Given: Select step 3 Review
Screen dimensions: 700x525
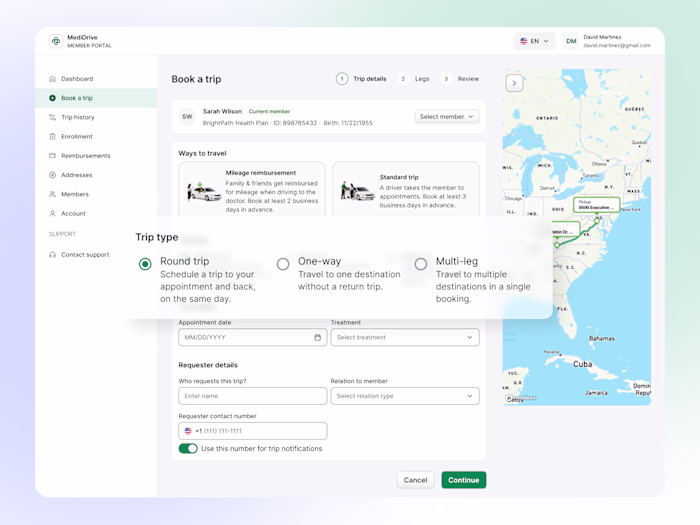Looking at the screenshot, I should [x=459, y=79].
